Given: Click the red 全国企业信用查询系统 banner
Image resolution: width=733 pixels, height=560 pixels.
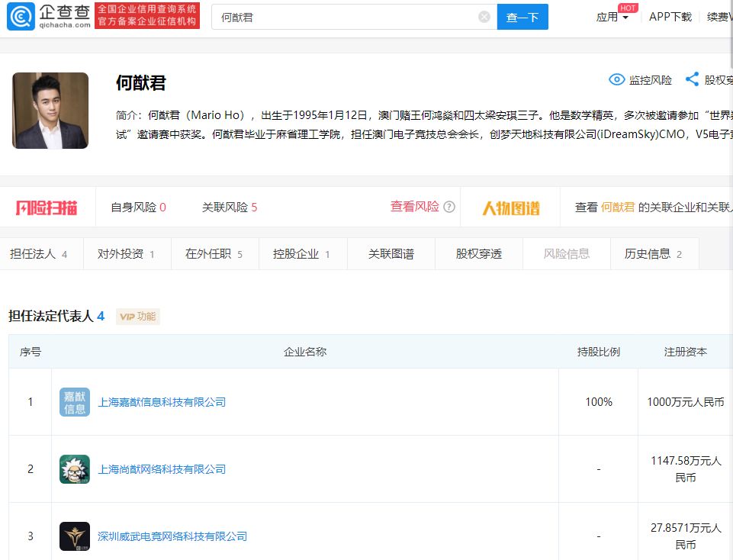Looking at the screenshot, I should tap(146, 15).
